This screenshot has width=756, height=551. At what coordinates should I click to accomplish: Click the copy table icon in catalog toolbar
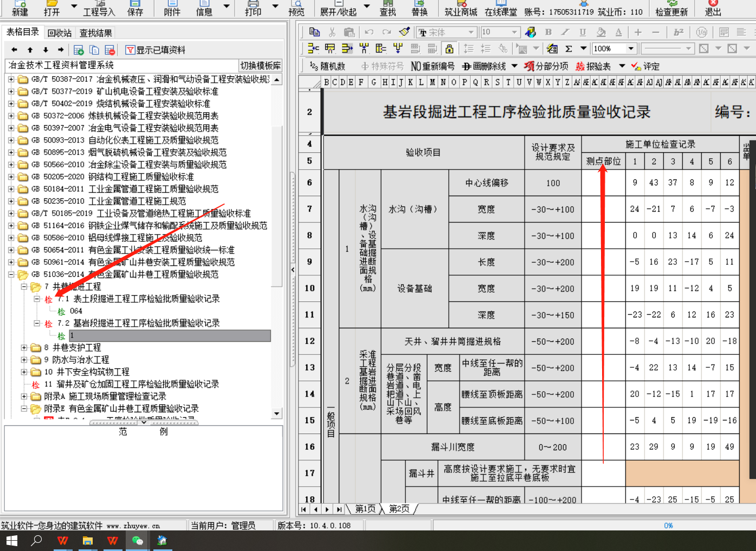[x=94, y=50]
